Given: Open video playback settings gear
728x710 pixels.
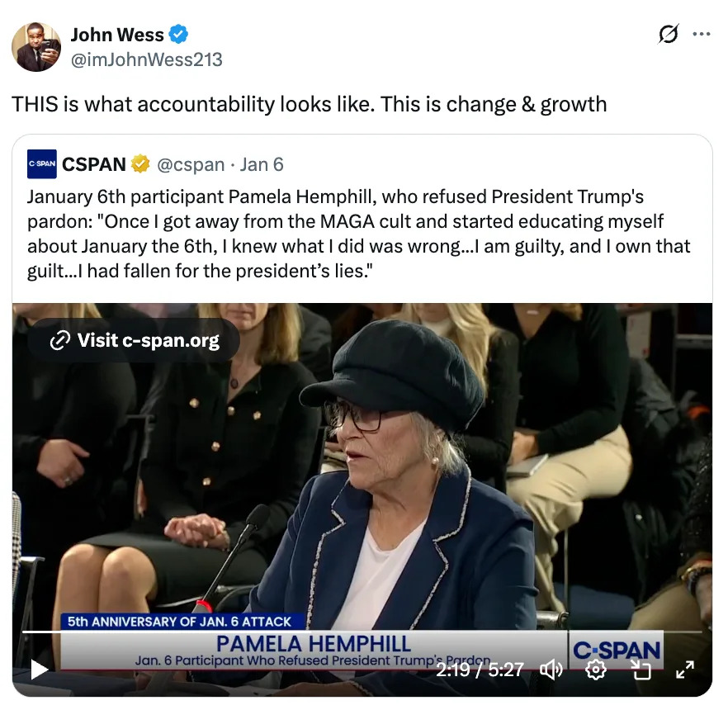Looking at the screenshot, I should pos(596,670).
